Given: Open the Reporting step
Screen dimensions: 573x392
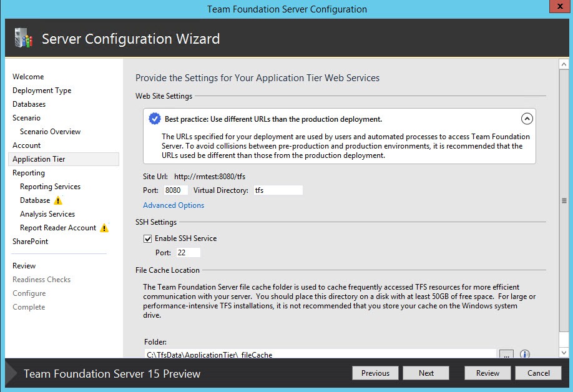Looking at the screenshot, I should tap(29, 173).
